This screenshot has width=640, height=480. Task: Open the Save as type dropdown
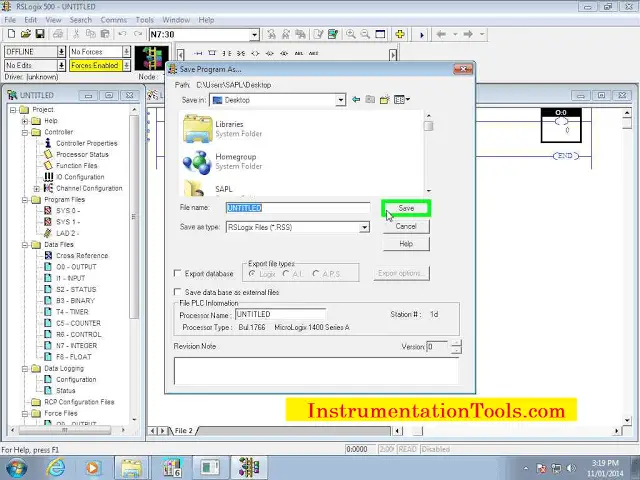tap(364, 227)
